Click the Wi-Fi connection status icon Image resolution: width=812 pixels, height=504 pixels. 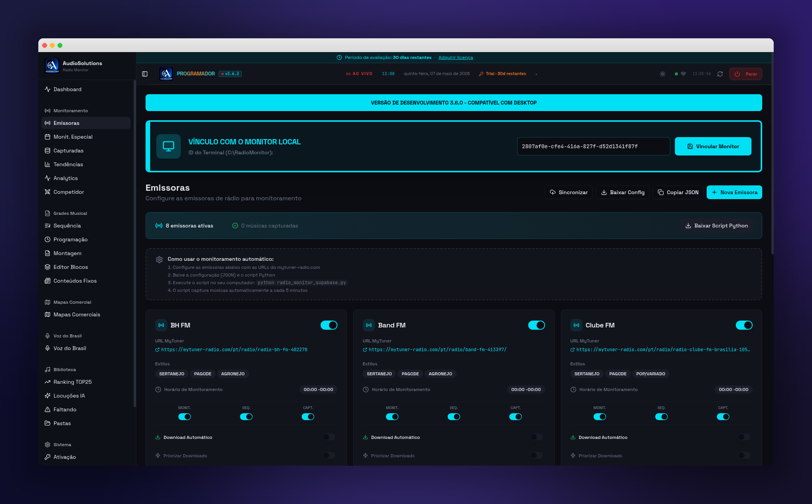pyautogui.click(x=683, y=74)
